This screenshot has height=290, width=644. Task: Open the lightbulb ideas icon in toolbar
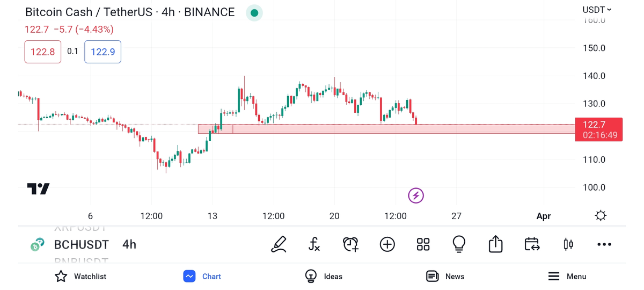[x=459, y=244]
